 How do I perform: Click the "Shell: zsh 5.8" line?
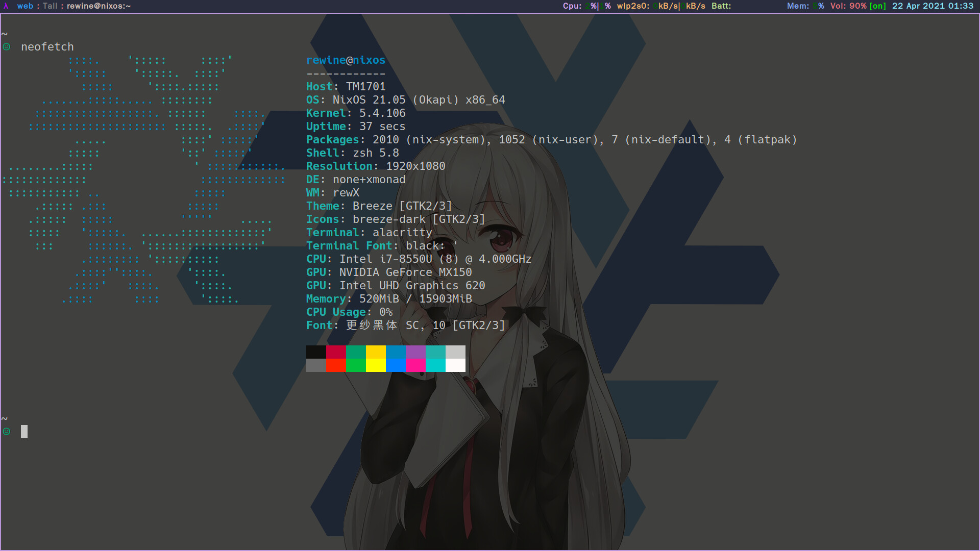[x=352, y=153]
